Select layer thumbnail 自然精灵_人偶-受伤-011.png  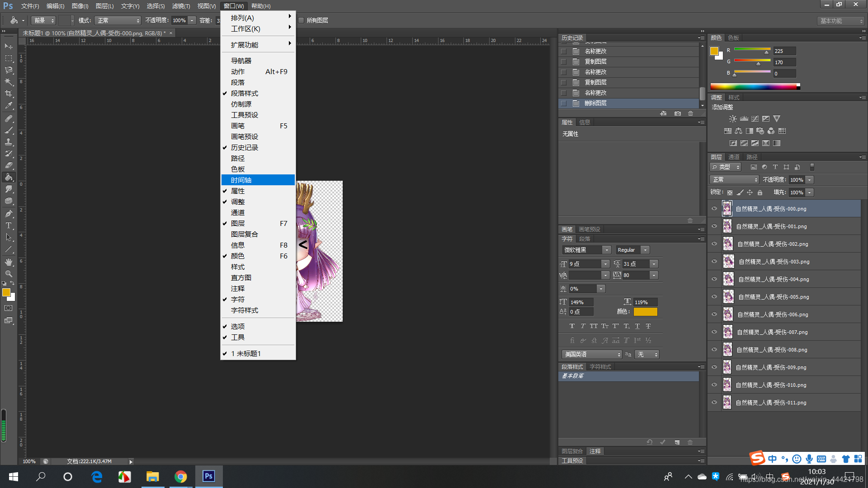727,403
